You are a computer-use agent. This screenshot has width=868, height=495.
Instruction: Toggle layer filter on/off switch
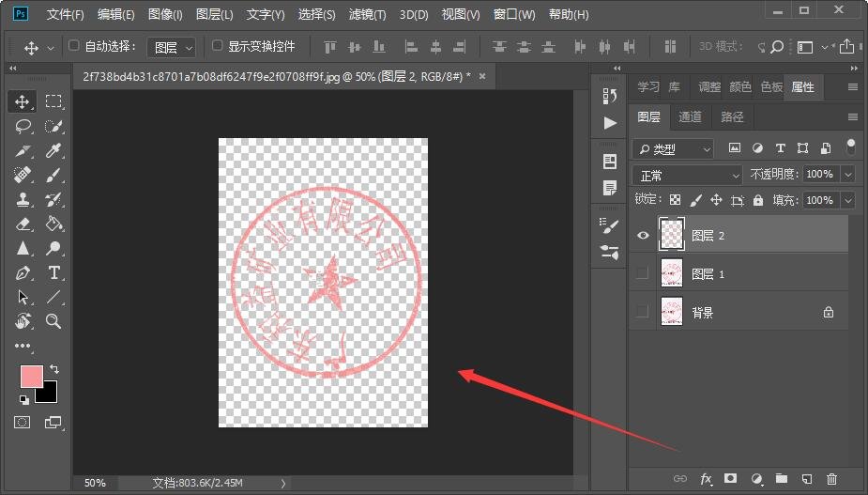(x=851, y=147)
